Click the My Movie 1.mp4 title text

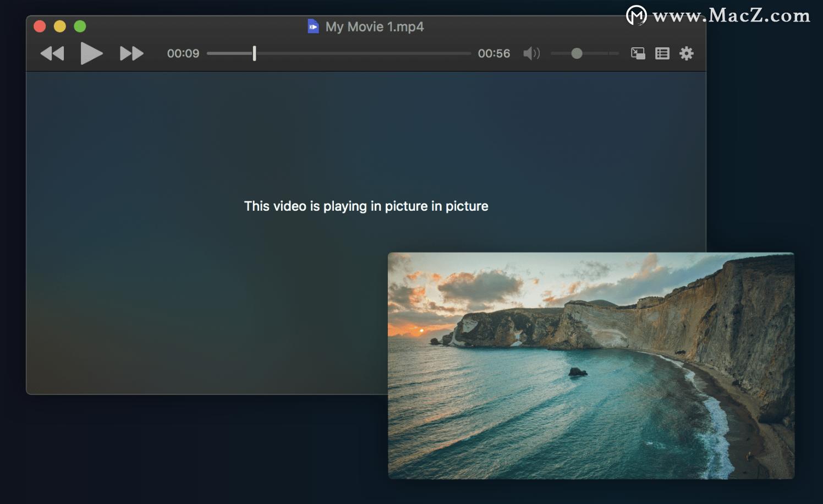pyautogui.click(x=375, y=26)
